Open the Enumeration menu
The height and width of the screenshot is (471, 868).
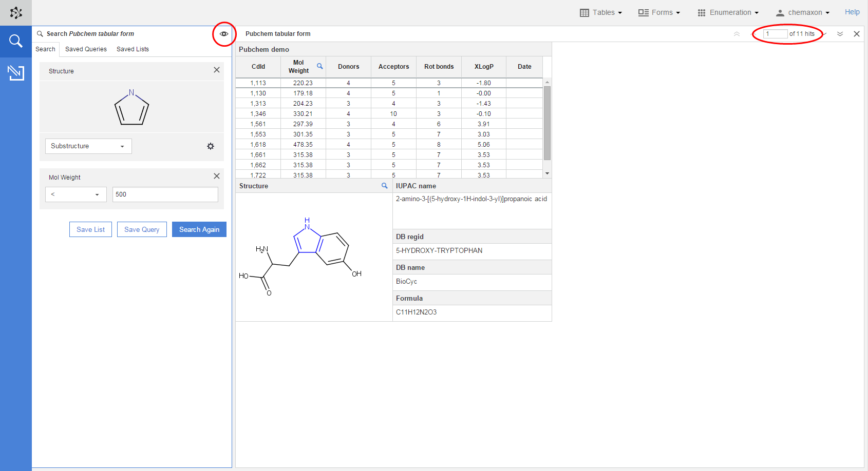pyautogui.click(x=728, y=12)
